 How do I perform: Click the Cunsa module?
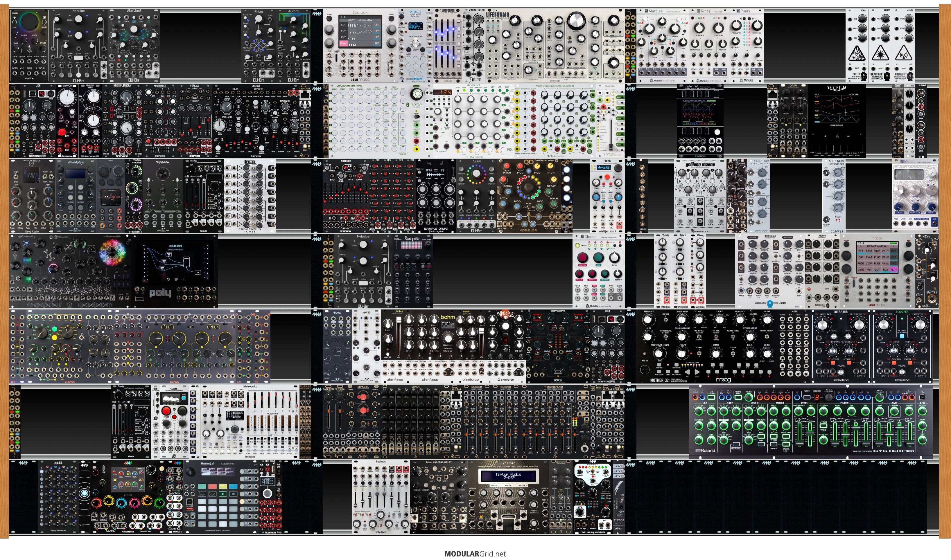pyautogui.click(x=174, y=346)
